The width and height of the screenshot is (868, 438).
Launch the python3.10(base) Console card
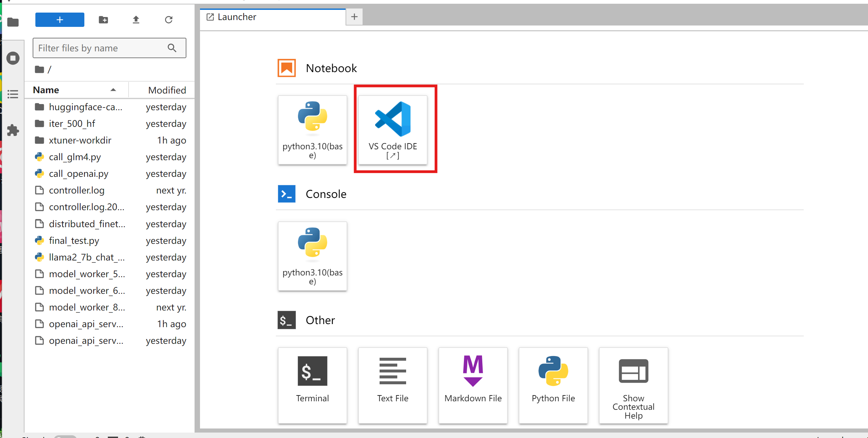tap(313, 256)
